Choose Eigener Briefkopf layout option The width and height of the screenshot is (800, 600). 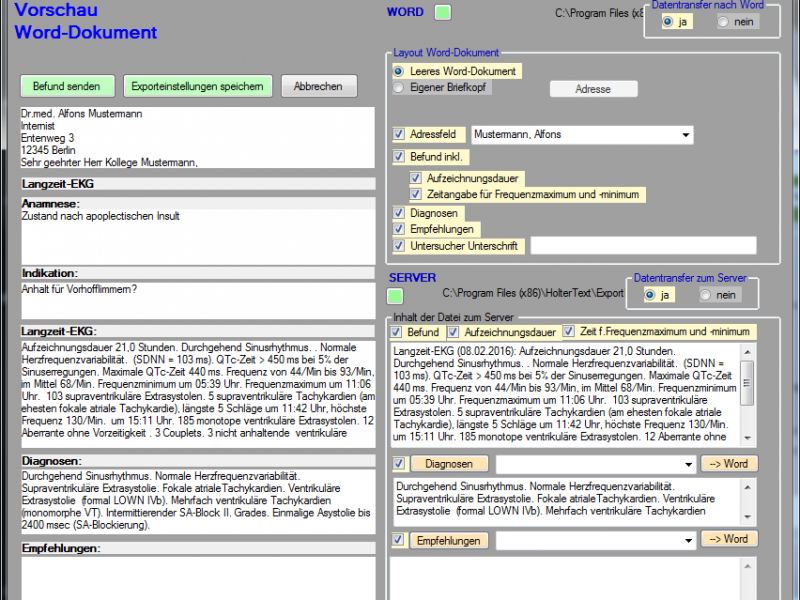click(x=398, y=87)
